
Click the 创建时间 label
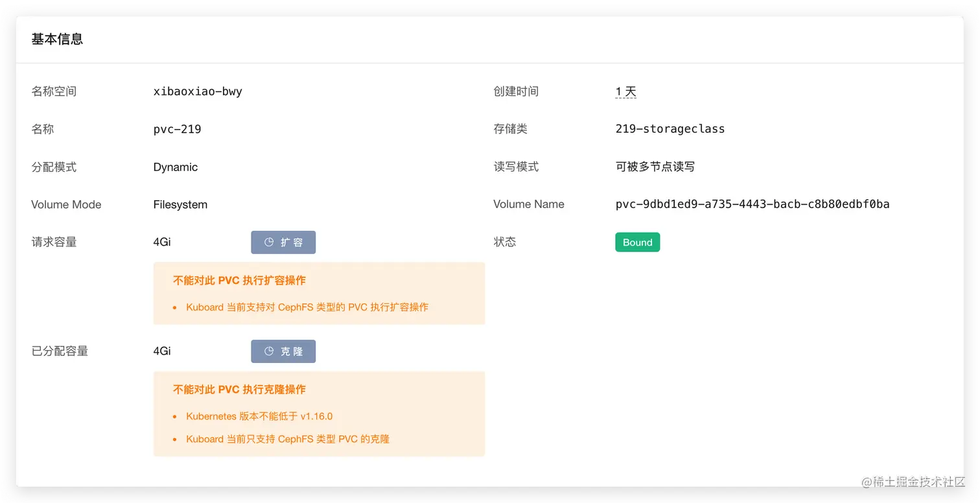click(x=516, y=91)
